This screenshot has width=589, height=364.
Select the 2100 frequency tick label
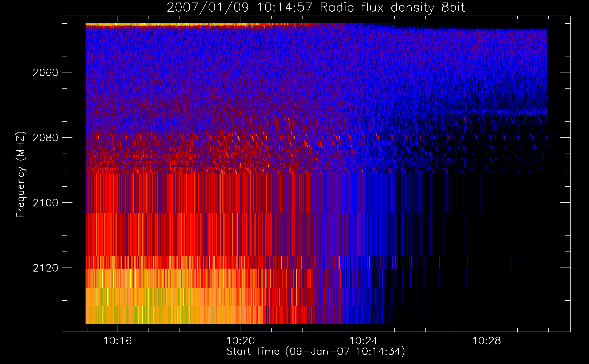click(x=46, y=203)
